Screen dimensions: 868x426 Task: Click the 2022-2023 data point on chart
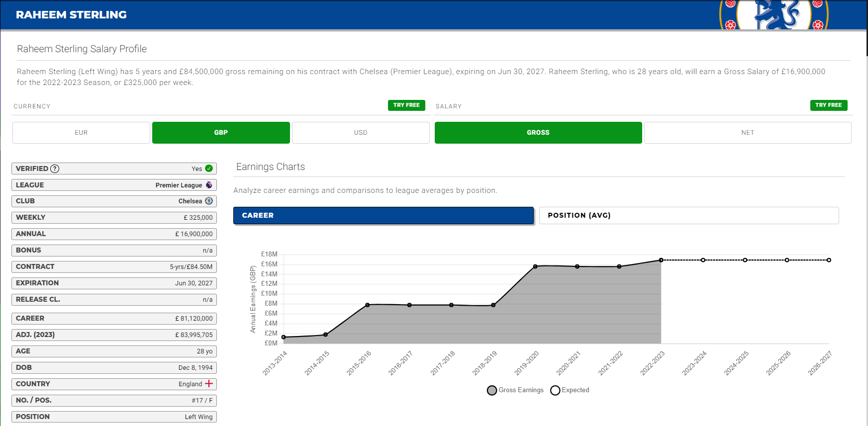(661, 260)
